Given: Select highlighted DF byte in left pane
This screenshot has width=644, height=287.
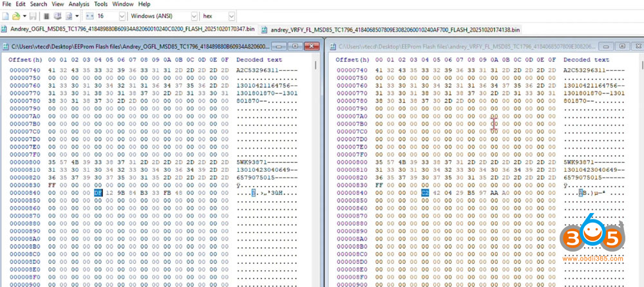Looking at the screenshot, I should coord(98,192).
